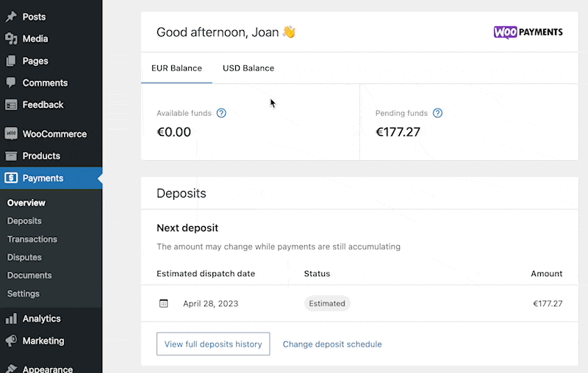Click the Estimated status badge

(x=327, y=303)
